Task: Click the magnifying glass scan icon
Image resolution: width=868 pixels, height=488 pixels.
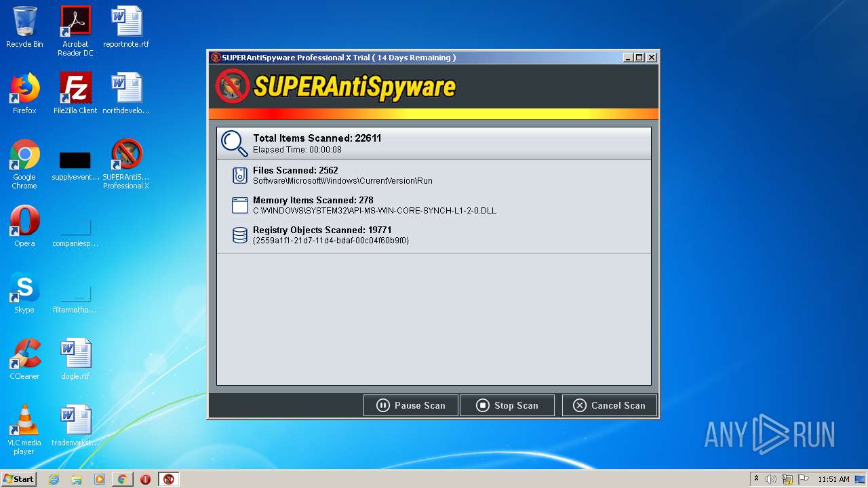Action: 235,143
